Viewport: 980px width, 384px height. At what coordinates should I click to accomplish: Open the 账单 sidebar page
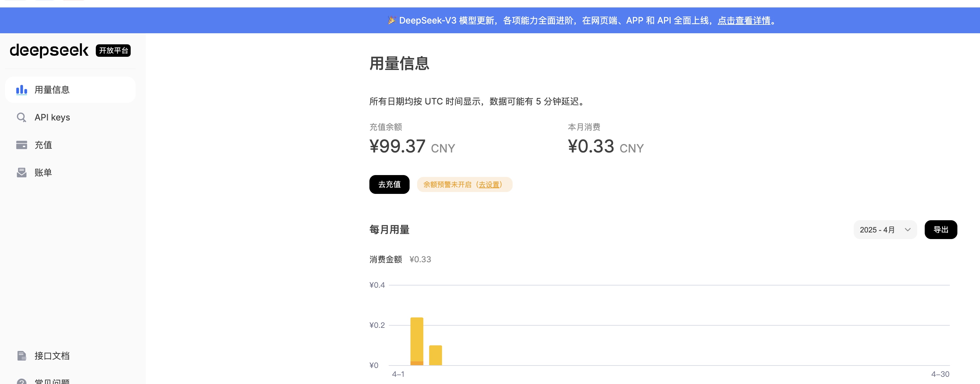click(70, 173)
